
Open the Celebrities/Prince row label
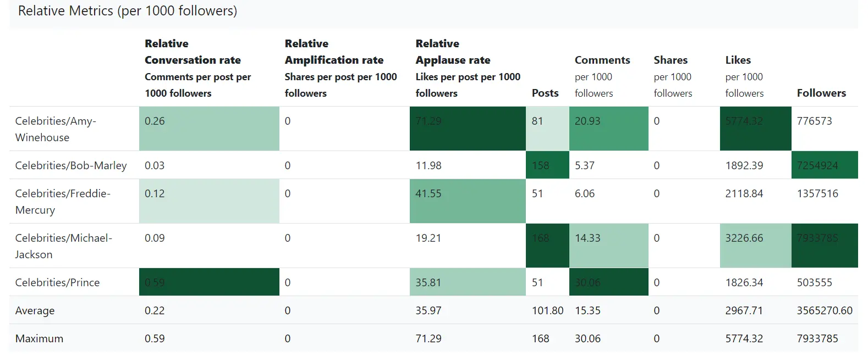[x=57, y=282]
